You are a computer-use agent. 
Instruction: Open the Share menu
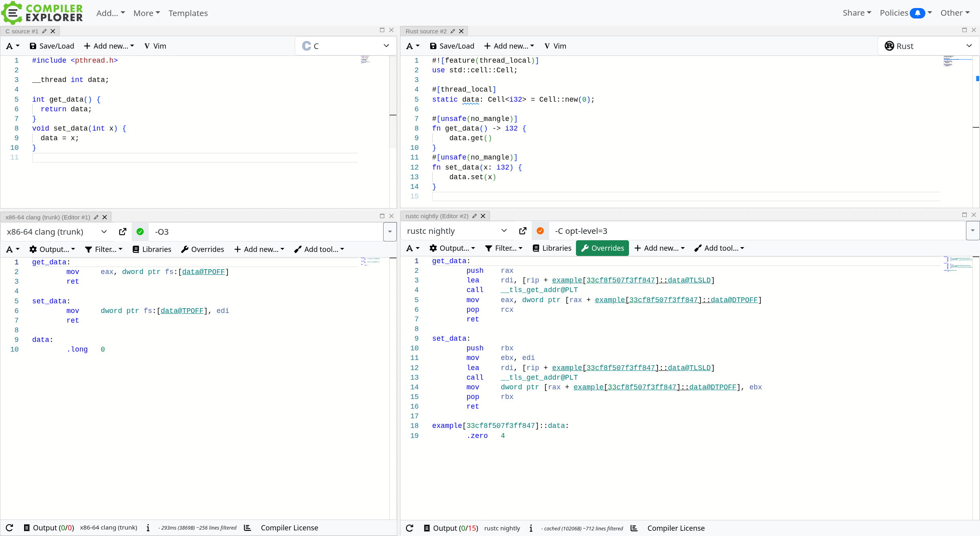(x=857, y=13)
